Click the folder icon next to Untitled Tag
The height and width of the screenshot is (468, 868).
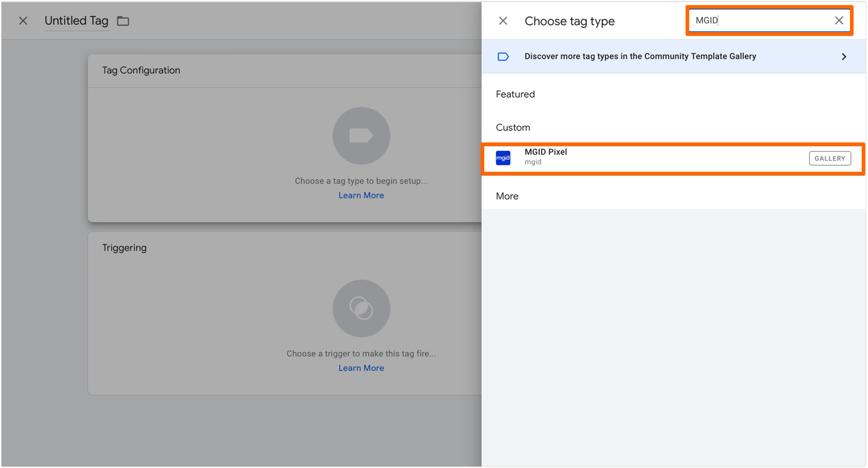pyautogui.click(x=122, y=21)
